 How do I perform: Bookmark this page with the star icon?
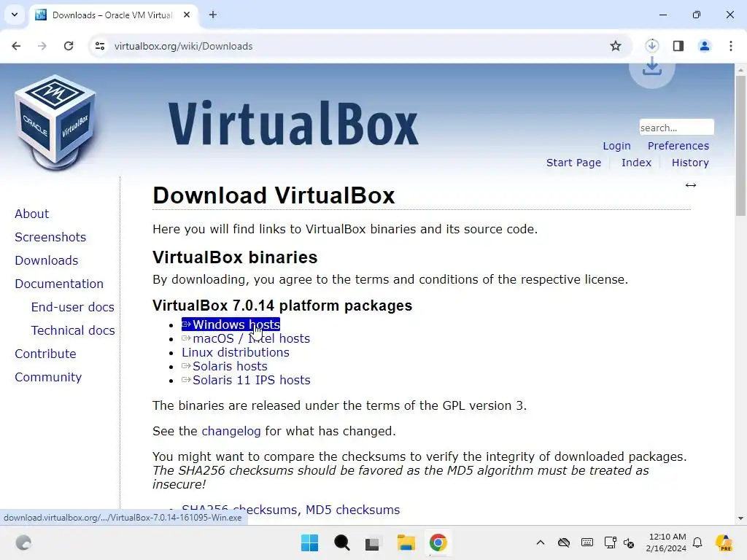616,46
